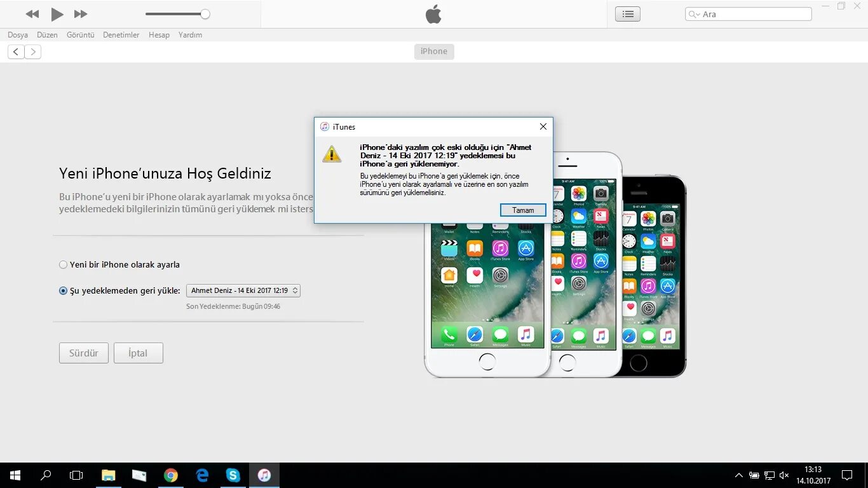Click the İptal button

pyautogui.click(x=139, y=353)
